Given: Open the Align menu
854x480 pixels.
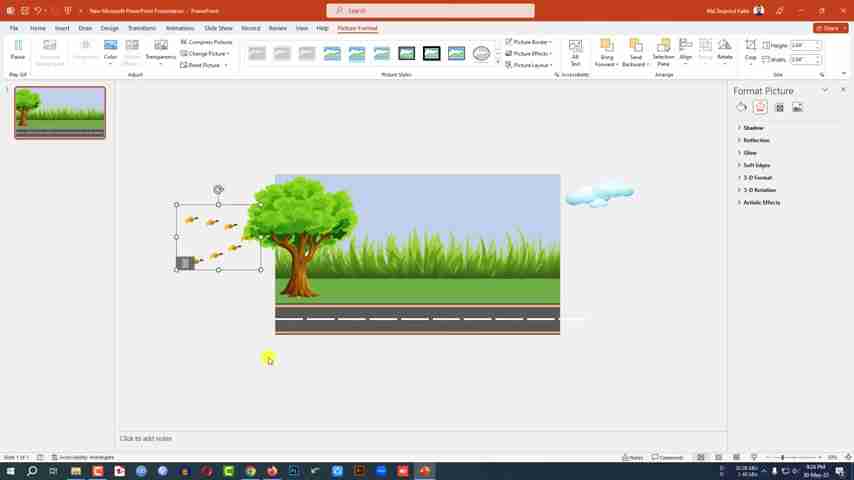Looking at the screenshot, I should tap(686, 50).
